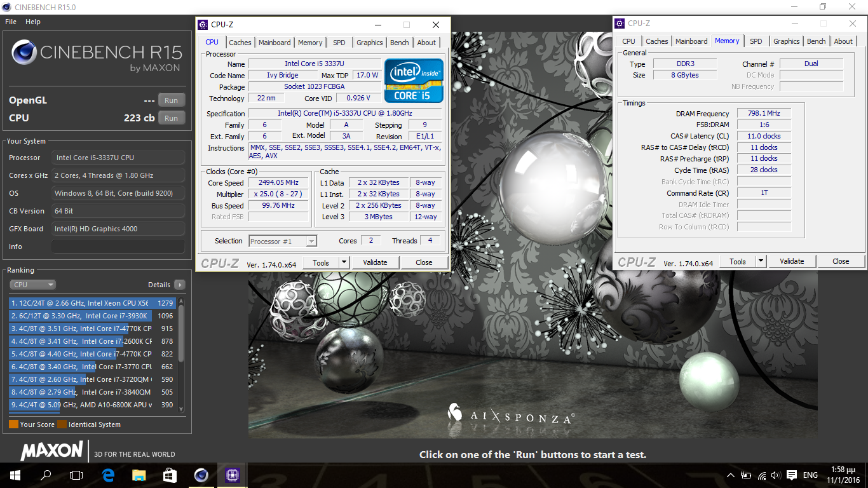Click the battery status tray icon
The image size is (868, 488).
[746, 475]
